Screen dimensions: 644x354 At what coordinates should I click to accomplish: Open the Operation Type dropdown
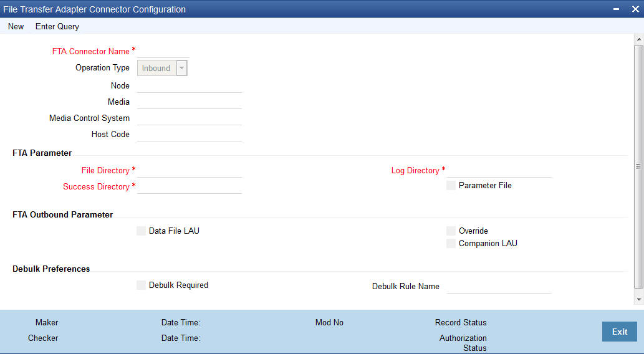[162, 68]
